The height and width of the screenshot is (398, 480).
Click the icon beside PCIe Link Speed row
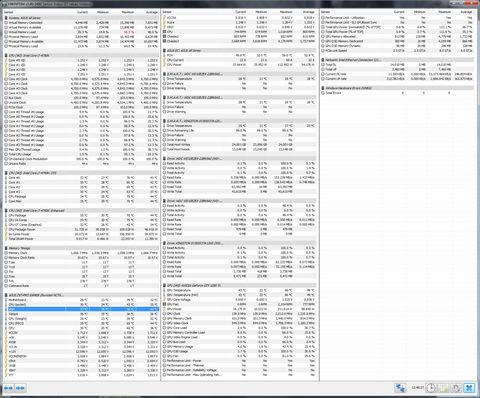tap(323, 51)
